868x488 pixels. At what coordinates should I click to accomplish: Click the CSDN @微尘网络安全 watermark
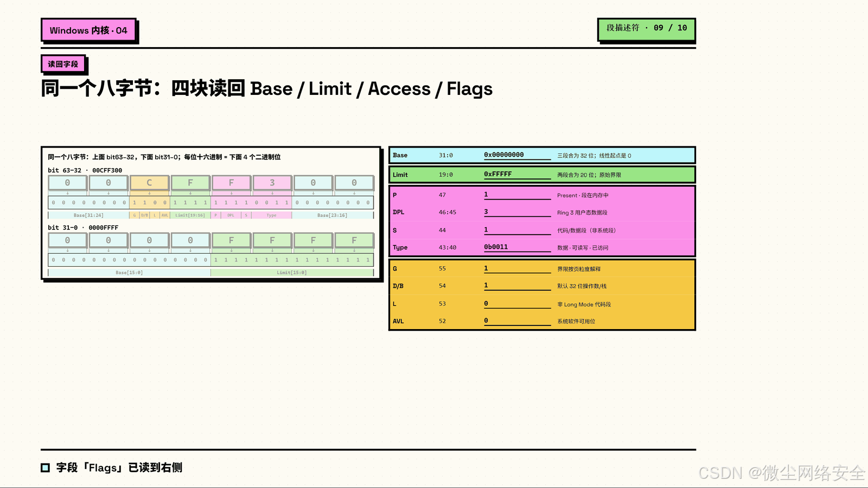coord(781,473)
